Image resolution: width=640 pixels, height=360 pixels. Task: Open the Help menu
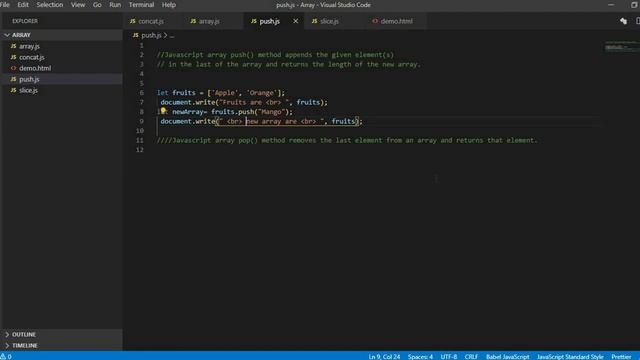click(169, 5)
